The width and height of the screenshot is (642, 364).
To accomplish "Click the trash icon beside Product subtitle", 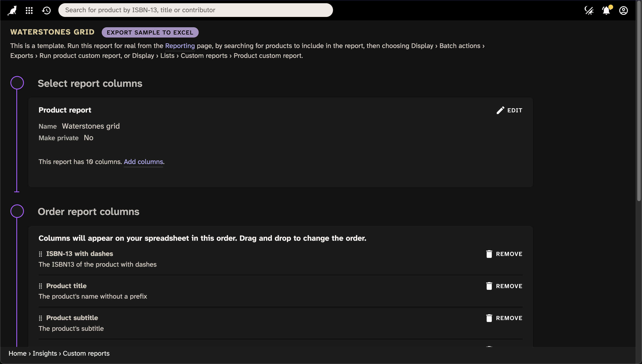I will click(x=490, y=318).
